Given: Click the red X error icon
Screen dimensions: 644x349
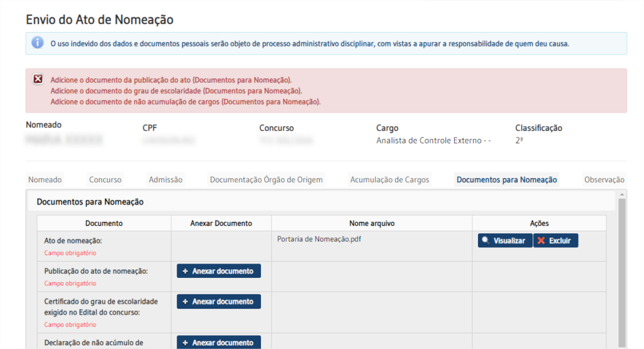Looking at the screenshot, I should click(x=38, y=79).
